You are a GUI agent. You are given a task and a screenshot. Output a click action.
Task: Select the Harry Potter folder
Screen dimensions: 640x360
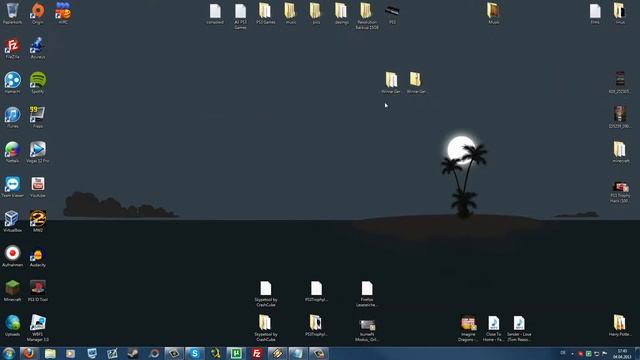tap(620, 326)
